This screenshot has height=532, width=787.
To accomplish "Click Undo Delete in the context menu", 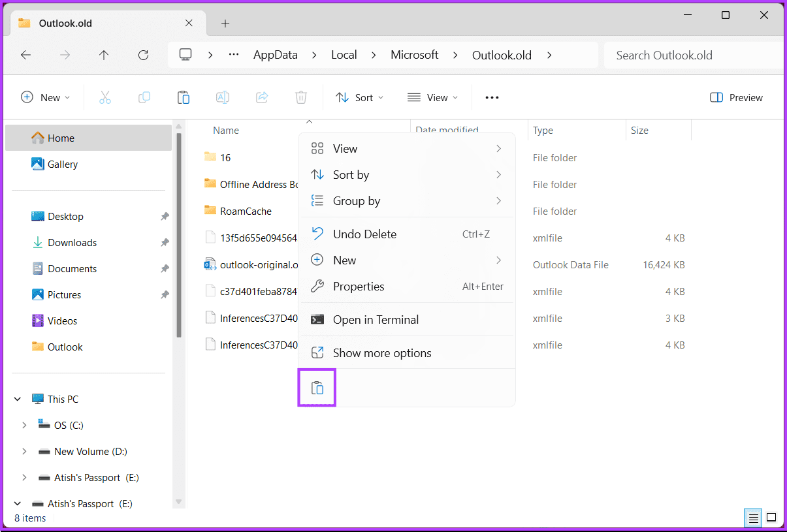I will pos(364,234).
